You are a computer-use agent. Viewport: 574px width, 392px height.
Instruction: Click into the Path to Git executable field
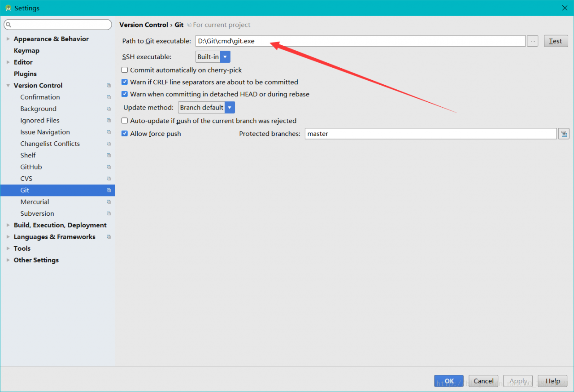360,41
